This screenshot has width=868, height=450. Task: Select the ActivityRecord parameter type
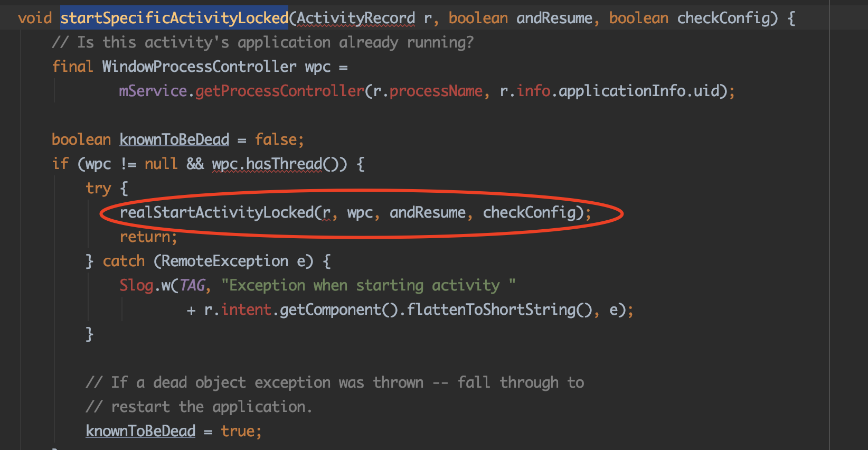click(356, 18)
